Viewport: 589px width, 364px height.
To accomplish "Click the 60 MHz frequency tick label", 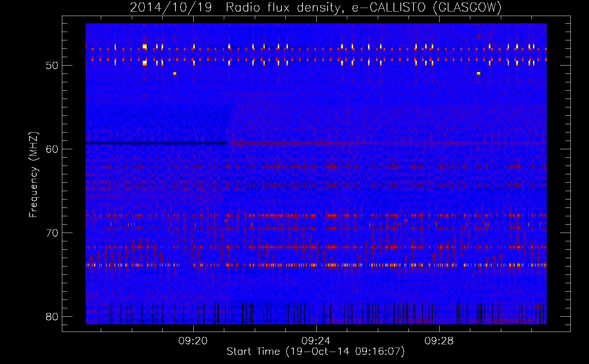I will tap(52, 149).
